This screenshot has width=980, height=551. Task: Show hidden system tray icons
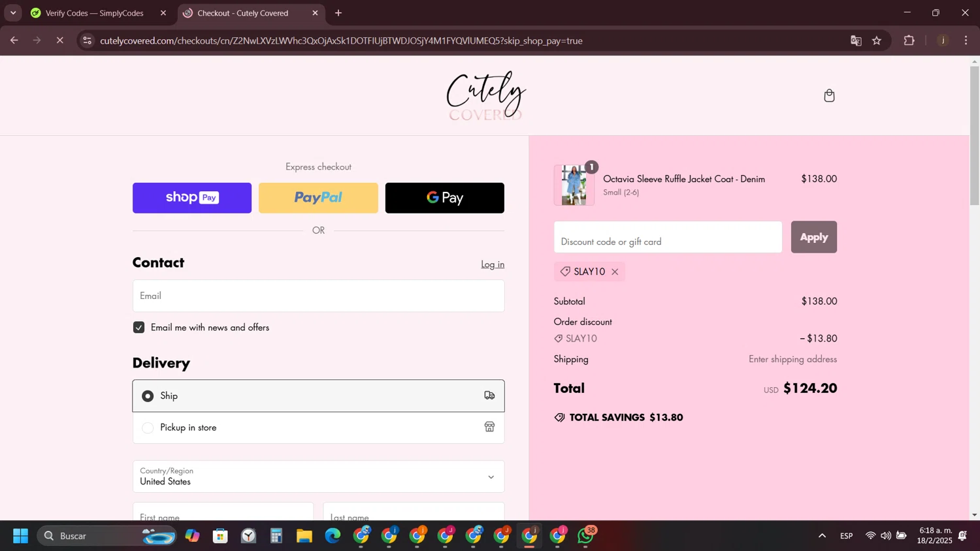click(x=822, y=536)
